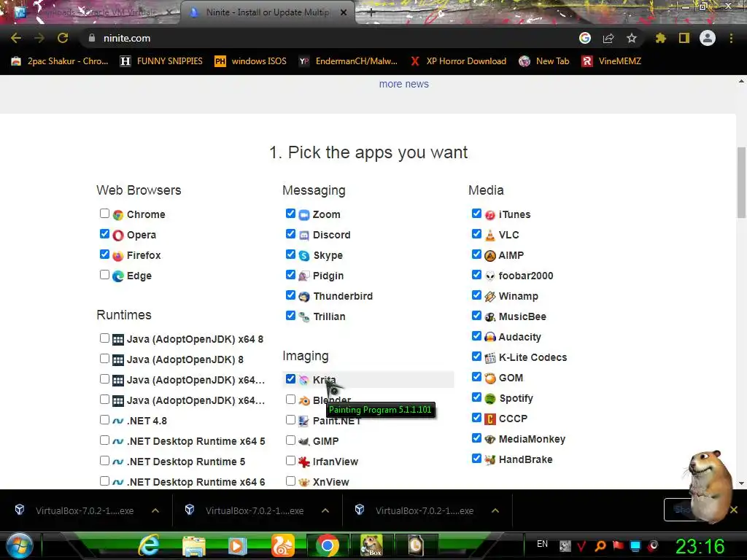Click the EN language indicator
The height and width of the screenshot is (560, 747).
542,544
